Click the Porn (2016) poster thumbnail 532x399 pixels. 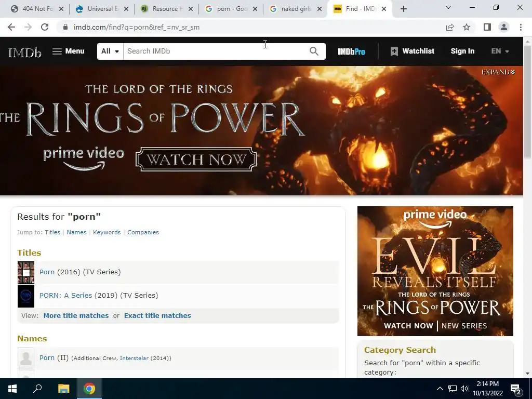pos(26,272)
